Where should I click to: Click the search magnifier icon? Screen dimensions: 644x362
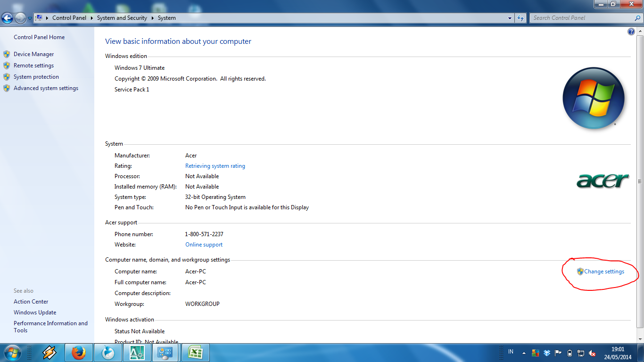pyautogui.click(x=637, y=18)
